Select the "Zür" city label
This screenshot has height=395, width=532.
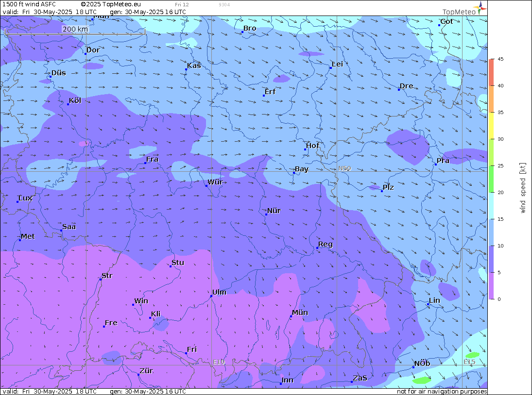[x=146, y=371]
